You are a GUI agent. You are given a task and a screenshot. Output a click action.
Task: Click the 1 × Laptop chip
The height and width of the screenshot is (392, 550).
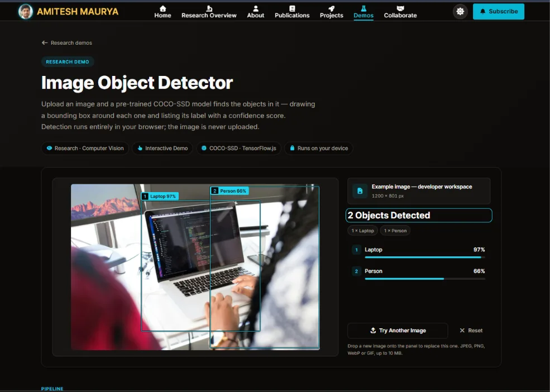(363, 231)
